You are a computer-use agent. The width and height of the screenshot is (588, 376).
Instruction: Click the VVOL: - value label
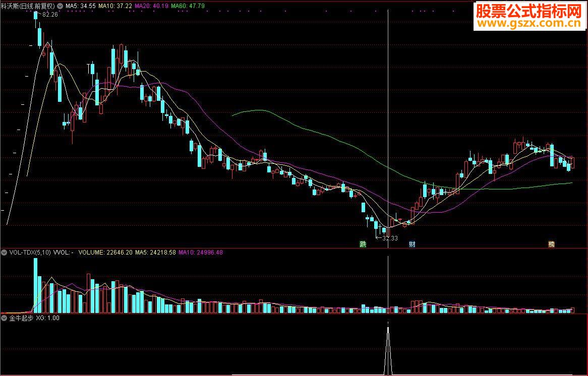(x=64, y=253)
